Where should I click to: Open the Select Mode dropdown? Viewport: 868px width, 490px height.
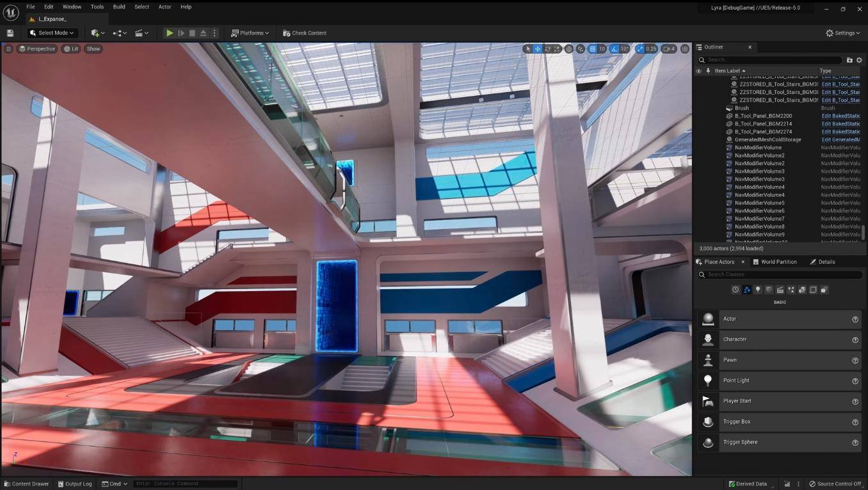click(x=52, y=33)
